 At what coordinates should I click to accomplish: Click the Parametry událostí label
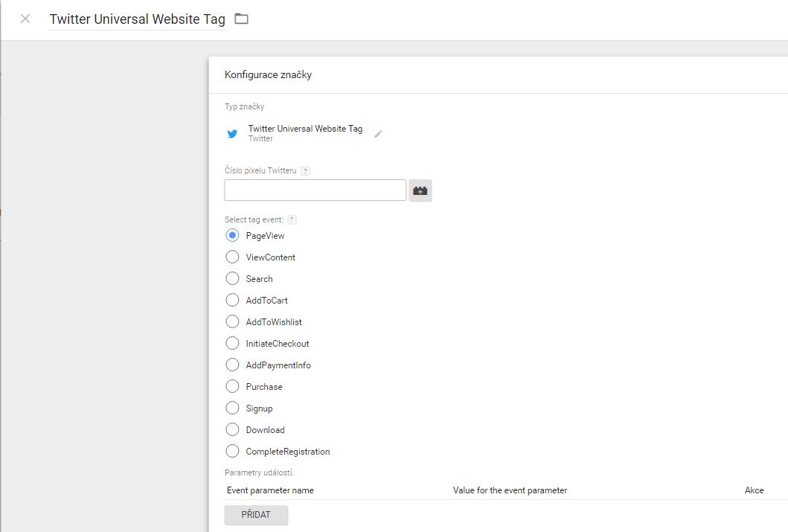point(259,472)
